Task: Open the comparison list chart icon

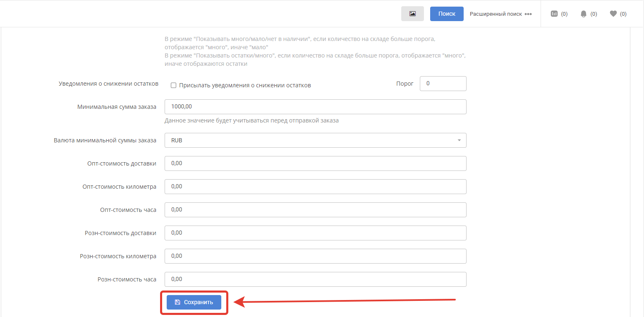Action: (554, 14)
